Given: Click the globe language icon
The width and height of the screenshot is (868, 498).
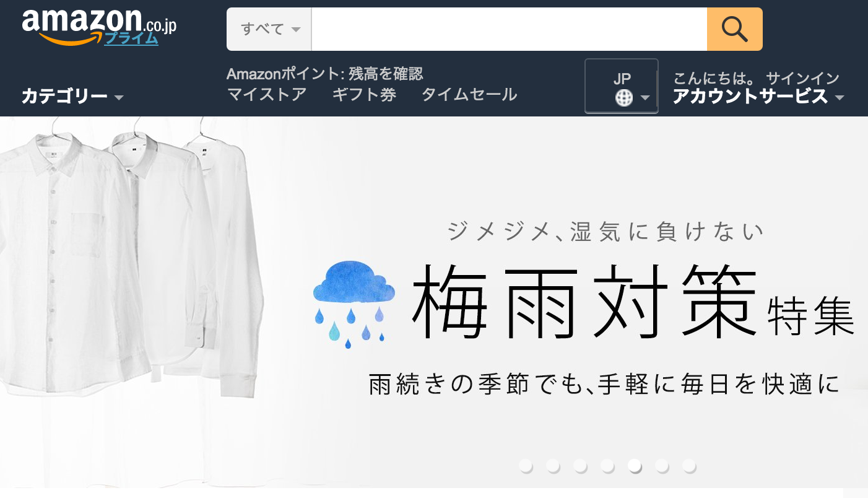Looking at the screenshot, I should coord(624,98).
